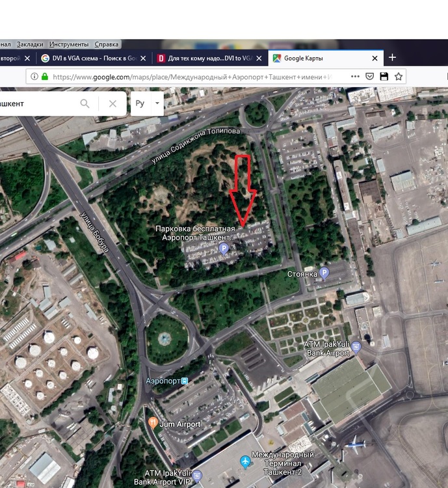Open a new tab with plus button
The width and height of the screenshot is (448, 488).
coord(392,57)
